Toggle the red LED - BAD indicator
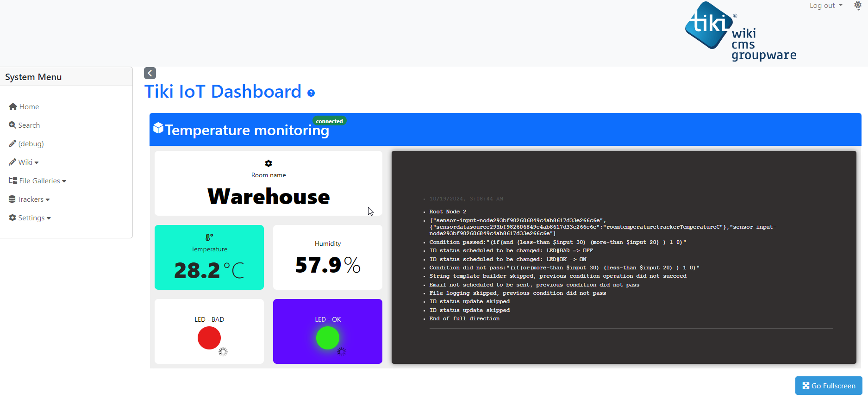Viewport: 868px width, 405px height. [x=209, y=338]
